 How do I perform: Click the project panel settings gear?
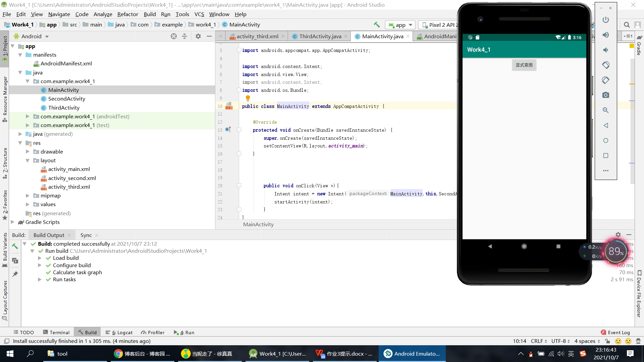point(198,36)
